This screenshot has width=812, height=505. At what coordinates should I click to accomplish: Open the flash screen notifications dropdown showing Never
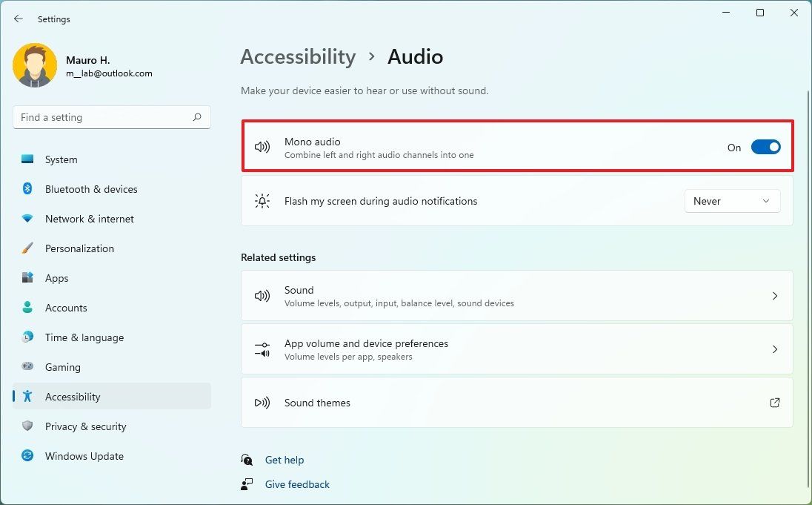click(732, 201)
